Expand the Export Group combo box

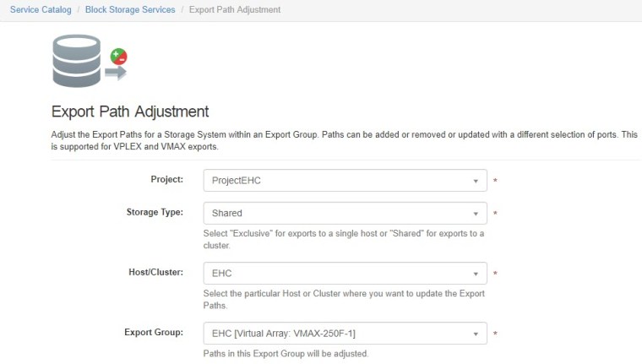point(338,334)
